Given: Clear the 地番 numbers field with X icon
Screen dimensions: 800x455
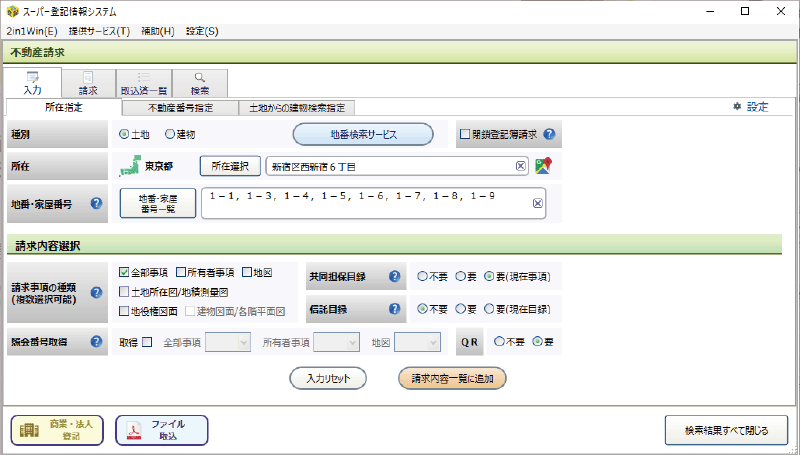Looking at the screenshot, I should [537, 203].
